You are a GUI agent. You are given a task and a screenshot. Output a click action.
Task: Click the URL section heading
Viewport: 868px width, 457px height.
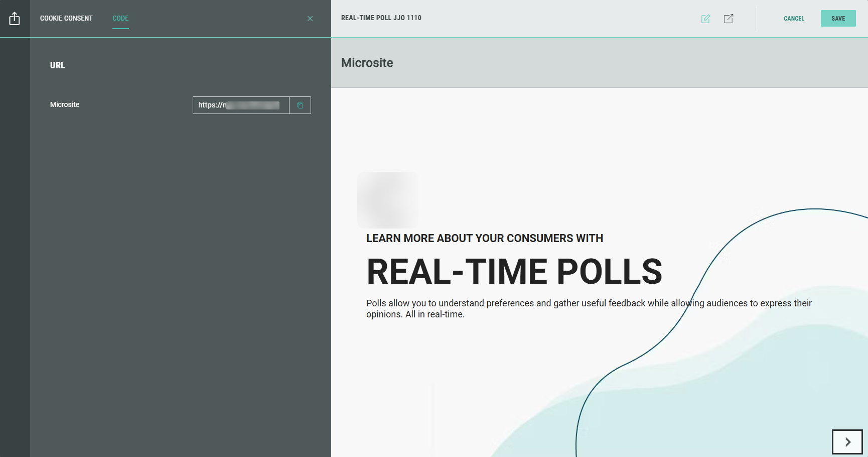coord(58,65)
